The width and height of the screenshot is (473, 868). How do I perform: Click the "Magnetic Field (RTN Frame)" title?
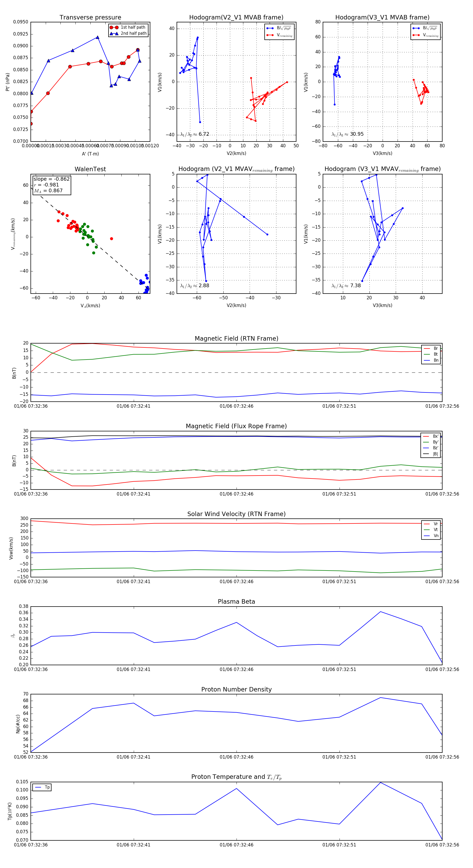pos(236,339)
